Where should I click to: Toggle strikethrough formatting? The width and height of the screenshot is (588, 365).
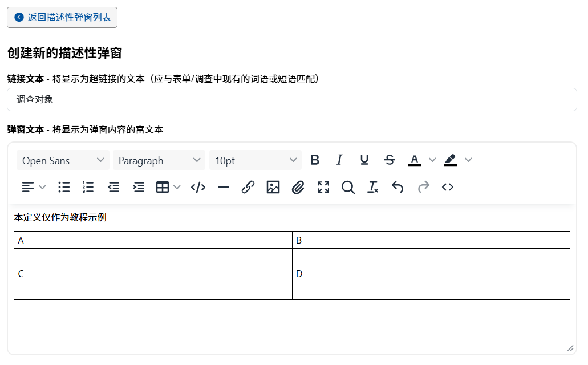point(390,160)
